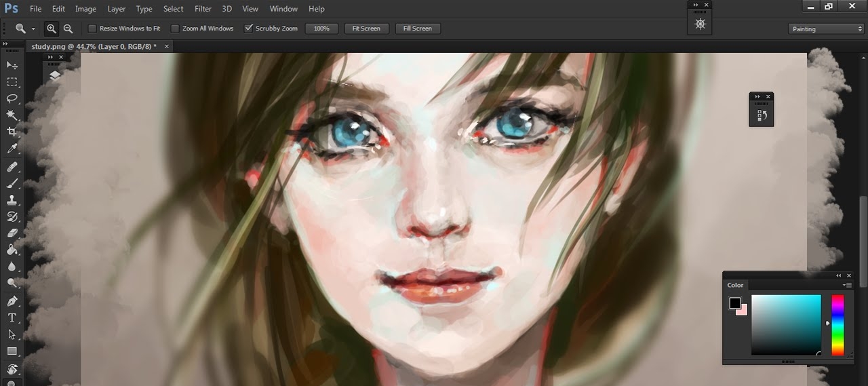Close the study.png document tab
The width and height of the screenshot is (868, 386).
click(x=167, y=46)
